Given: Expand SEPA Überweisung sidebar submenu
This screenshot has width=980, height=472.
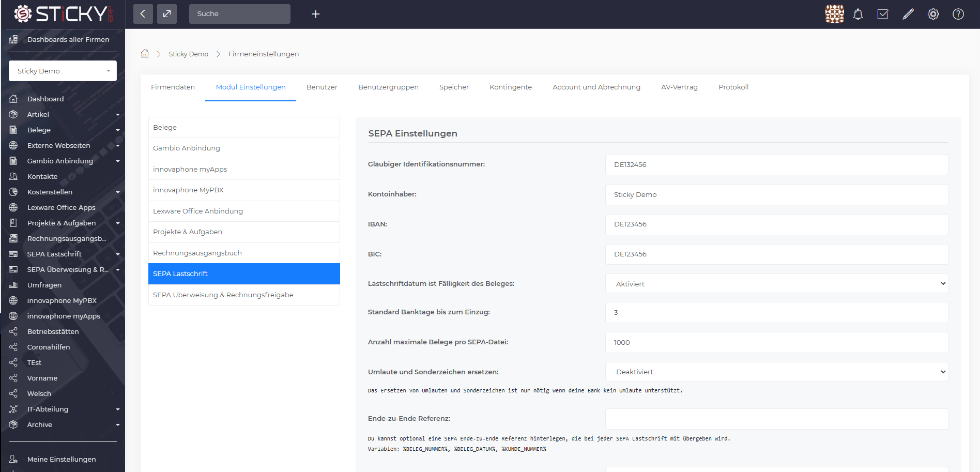Looking at the screenshot, I should (x=118, y=270).
